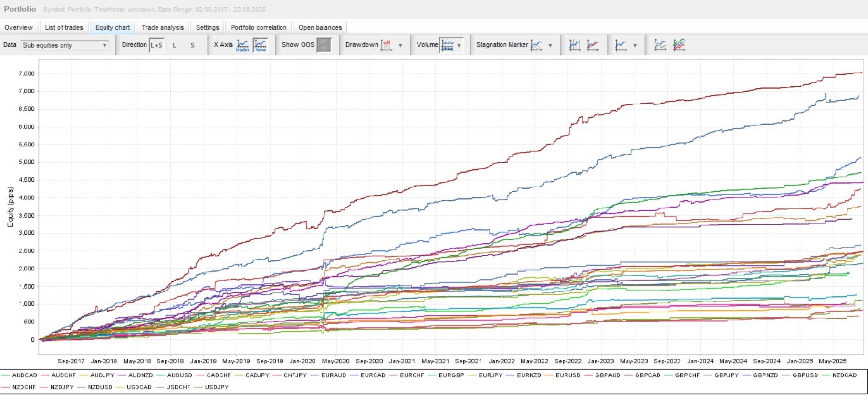Expand the Stagnation Marker dropdown arrow
Viewport: 868px width, 395px height.
(x=550, y=45)
